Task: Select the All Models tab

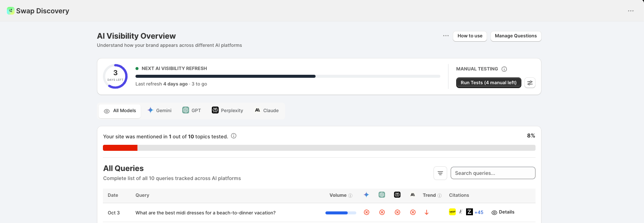Action: pyautogui.click(x=120, y=111)
